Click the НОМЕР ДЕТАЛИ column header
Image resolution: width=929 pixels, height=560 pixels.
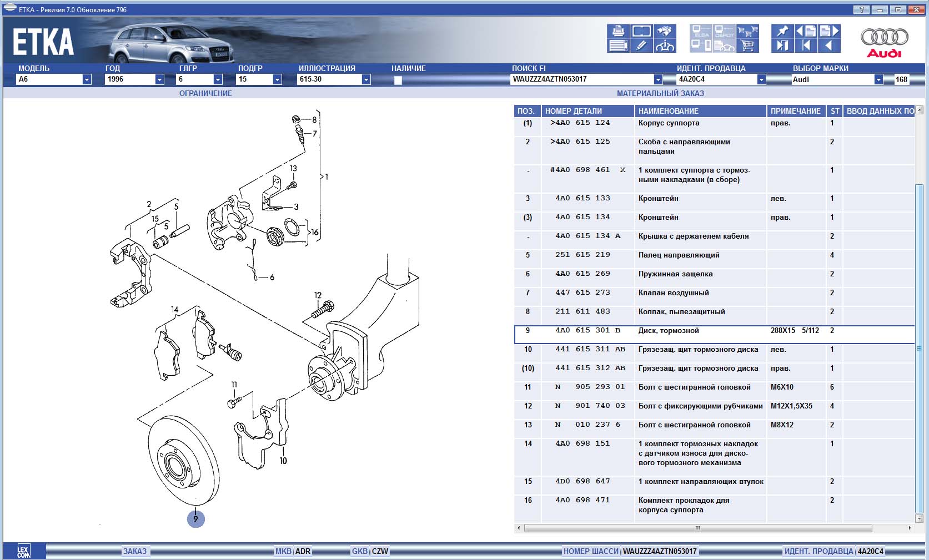coord(588,111)
